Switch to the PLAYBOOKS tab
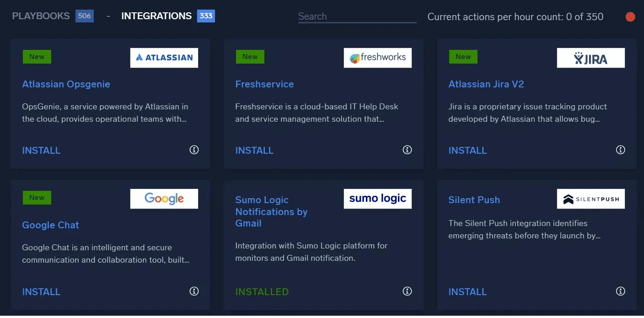The height and width of the screenshot is (318, 644). (x=41, y=16)
